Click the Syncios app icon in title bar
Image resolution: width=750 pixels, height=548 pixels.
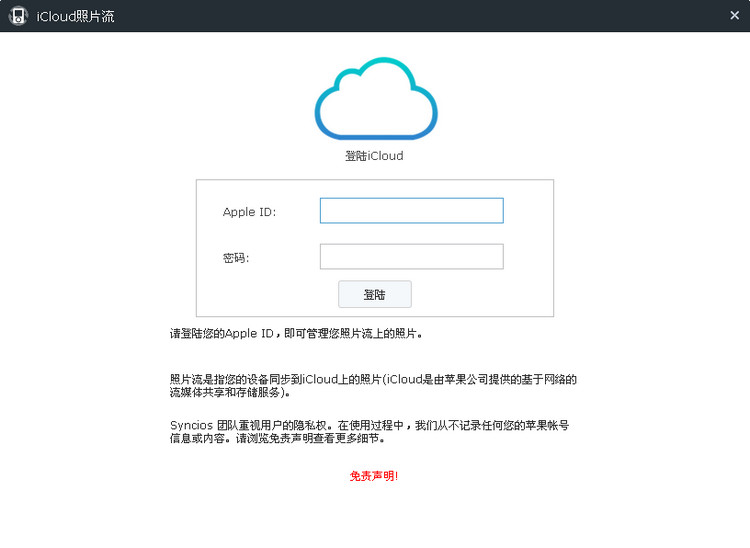pyautogui.click(x=18, y=16)
